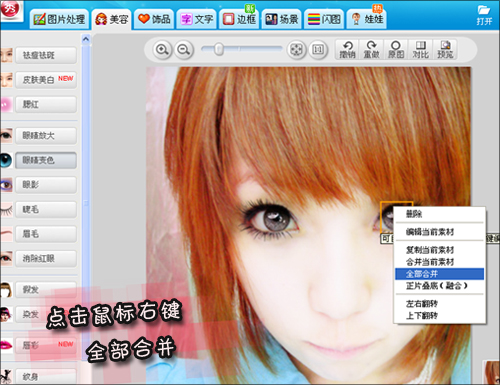Click the 眼睛放大 button
The height and width of the screenshot is (385, 500).
(46, 136)
